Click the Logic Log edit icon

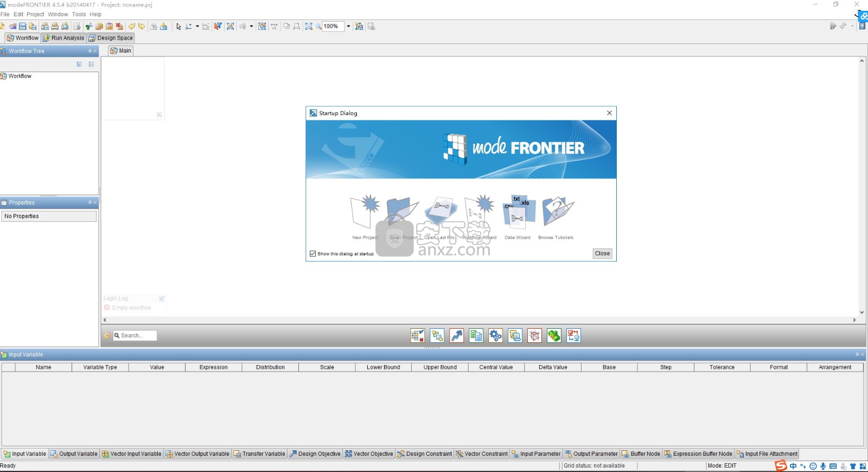162,298
